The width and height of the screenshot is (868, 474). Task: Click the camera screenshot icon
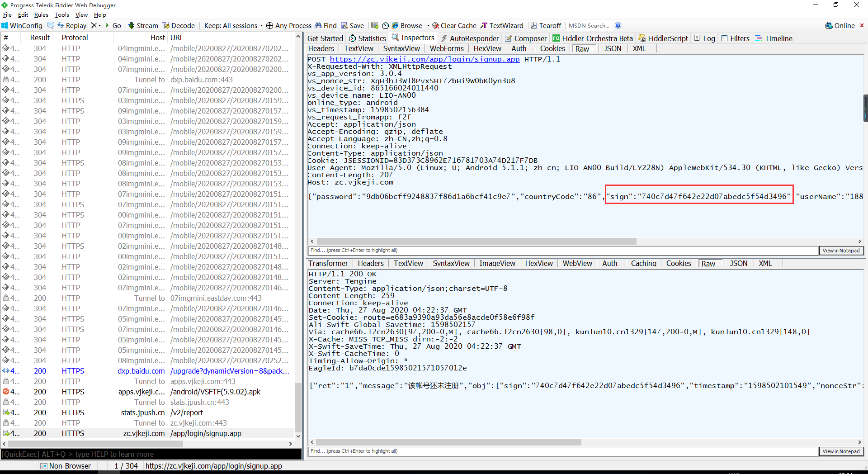coord(374,25)
